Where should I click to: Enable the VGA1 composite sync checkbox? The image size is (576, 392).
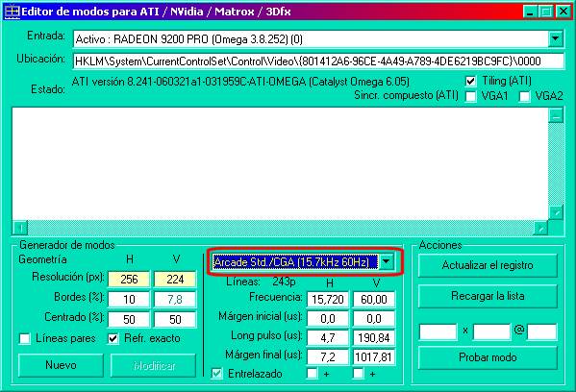click(x=471, y=96)
